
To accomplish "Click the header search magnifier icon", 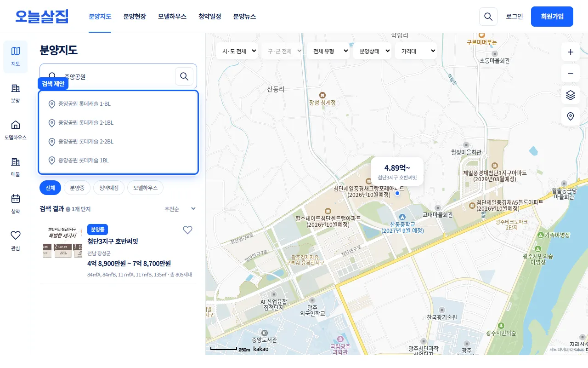I will click(488, 17).
